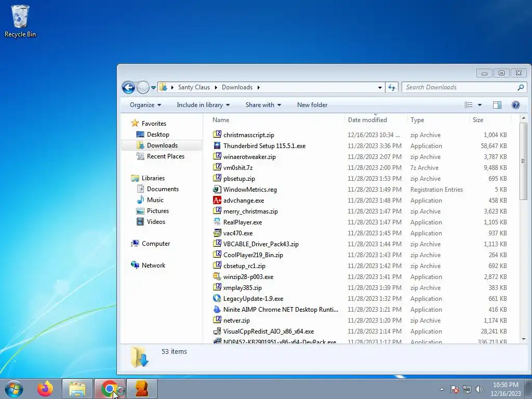The height and width of the screenshot is (399, 532).
Task: Open Firefox from the taskbar
Action: (45, 389)
